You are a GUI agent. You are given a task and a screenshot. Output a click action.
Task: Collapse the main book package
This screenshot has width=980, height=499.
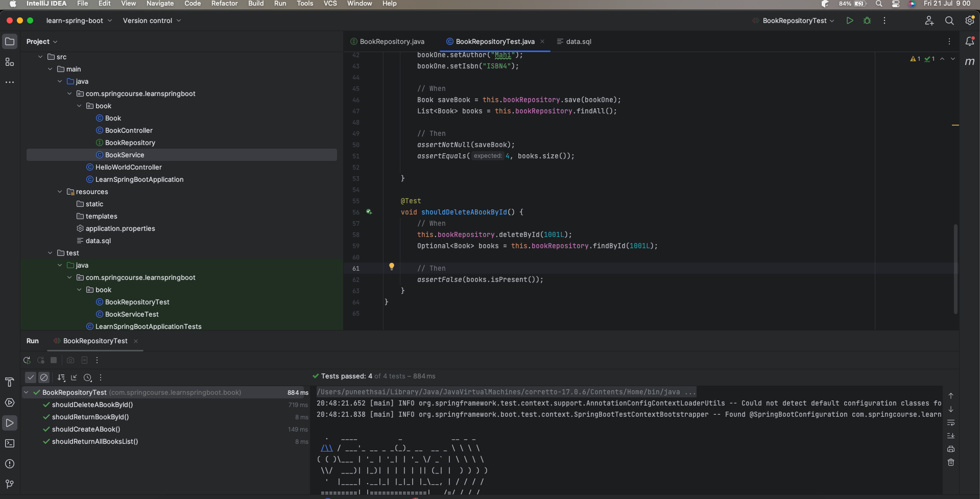[79, 106]
